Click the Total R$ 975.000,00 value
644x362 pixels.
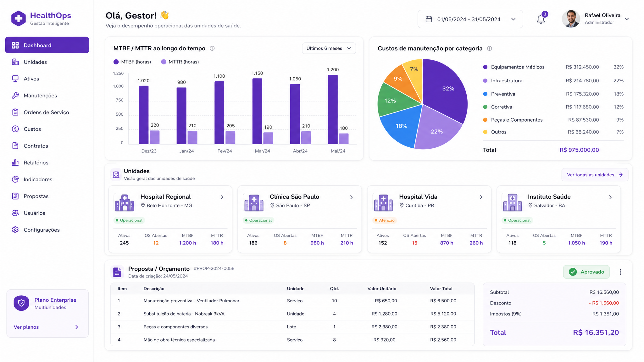(x=579, y=150)
